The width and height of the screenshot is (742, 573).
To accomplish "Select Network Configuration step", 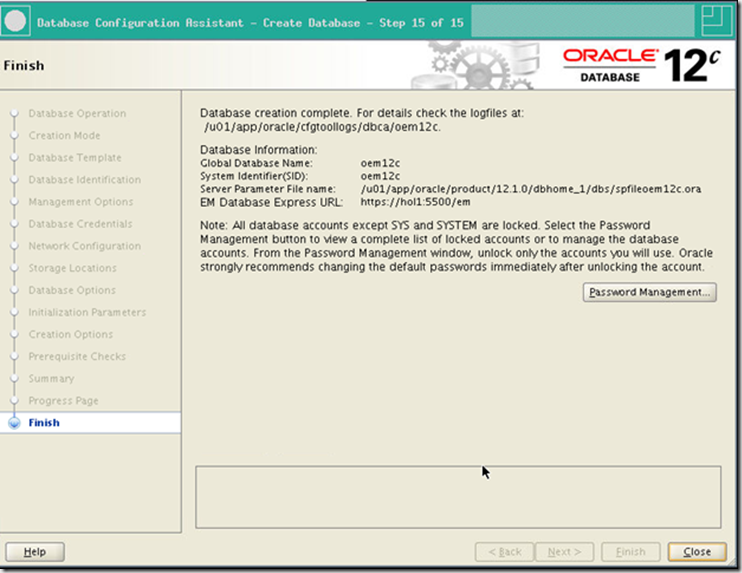I will tap(85, 246).
